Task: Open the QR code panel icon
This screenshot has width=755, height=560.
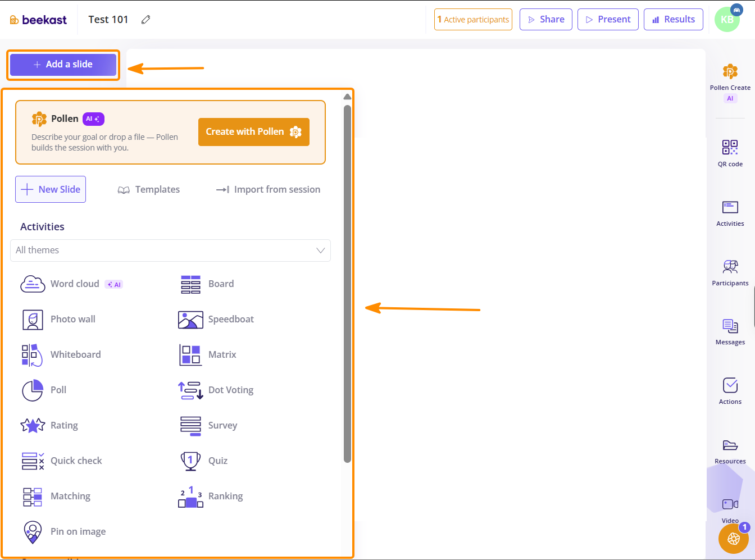Action: (x=730, y=147)
